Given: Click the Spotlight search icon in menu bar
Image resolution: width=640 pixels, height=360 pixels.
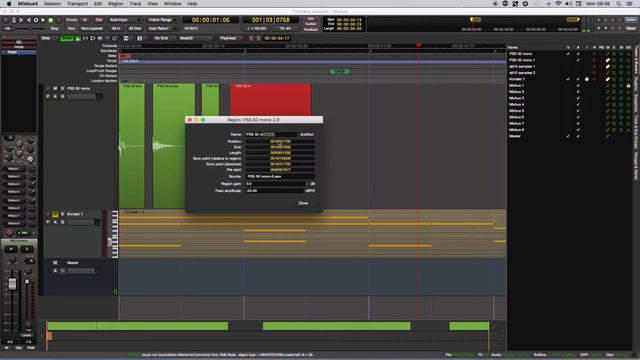Looking at the screenshot, I should (619, 4).
